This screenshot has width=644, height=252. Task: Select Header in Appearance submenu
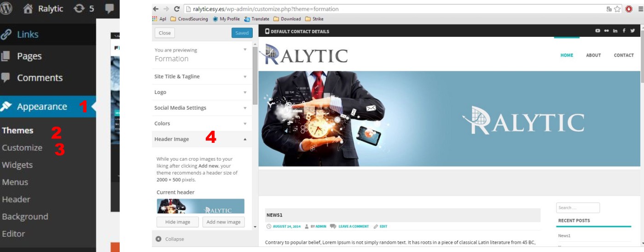point(16,199)
